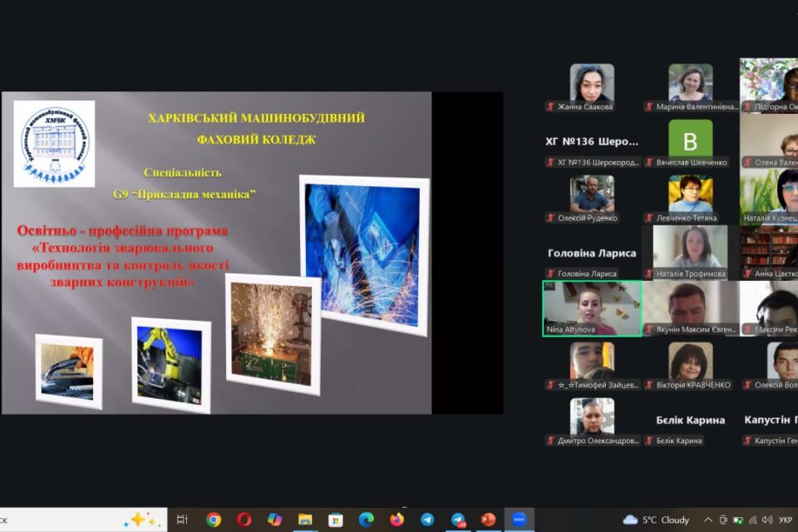Open Firefox from the taskbar
This screenshot has height=532, width=798.
(x=397, y=520)
